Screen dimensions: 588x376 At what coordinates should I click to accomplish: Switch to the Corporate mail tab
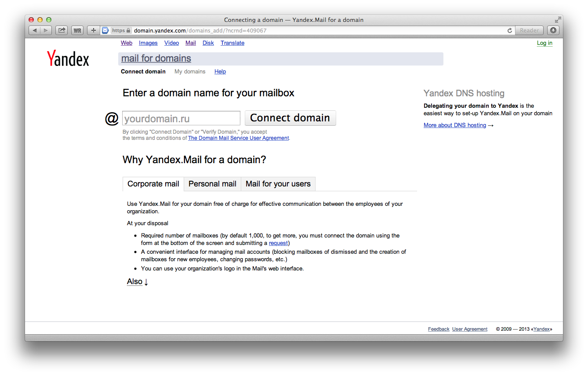tap(153, 184)
